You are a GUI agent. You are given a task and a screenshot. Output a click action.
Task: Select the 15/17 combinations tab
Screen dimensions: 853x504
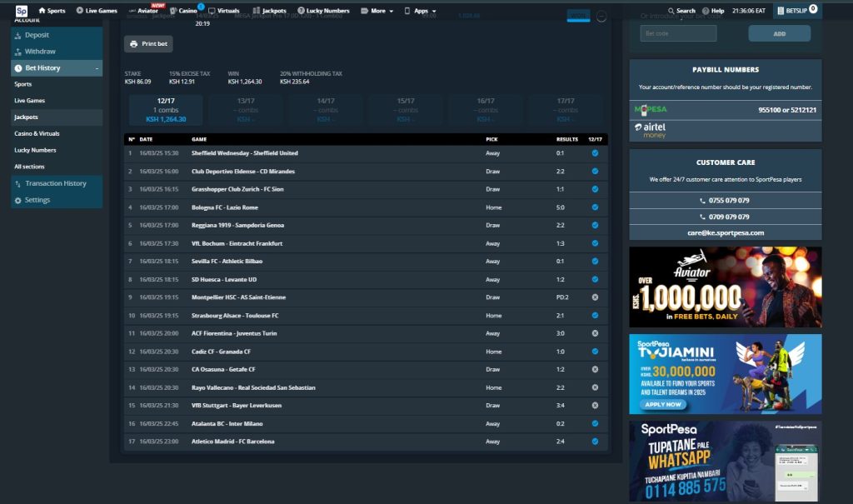pyautogui.click(x=406, y=109)
